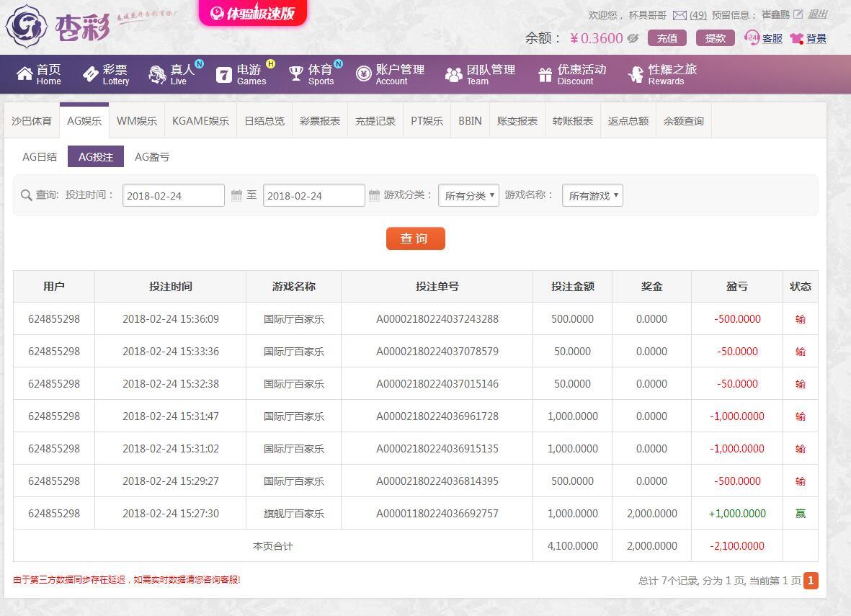
Task: Click the edit reserved info icon
Action: tap(798, 14)
